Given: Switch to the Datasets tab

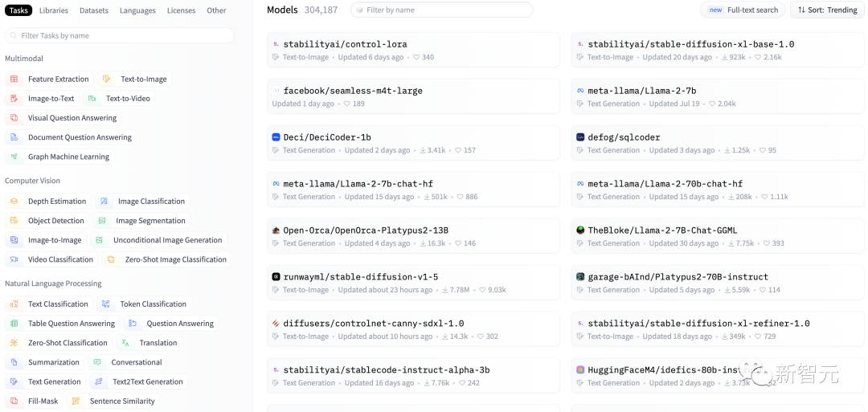Looking at the screenshot, I should pyautogui.click(x=94, y=10).
